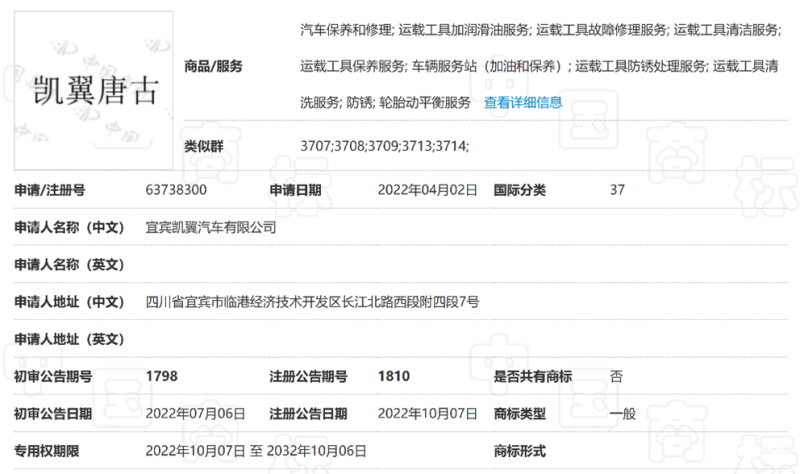Viewport: 800px width, 474px height.
Task: Select applicant name 宜宾凯翼汽车有限公司
Action: 211,227
